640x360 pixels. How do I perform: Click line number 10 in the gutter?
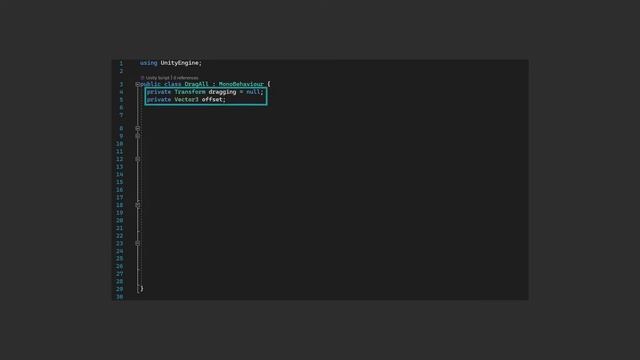120,144
